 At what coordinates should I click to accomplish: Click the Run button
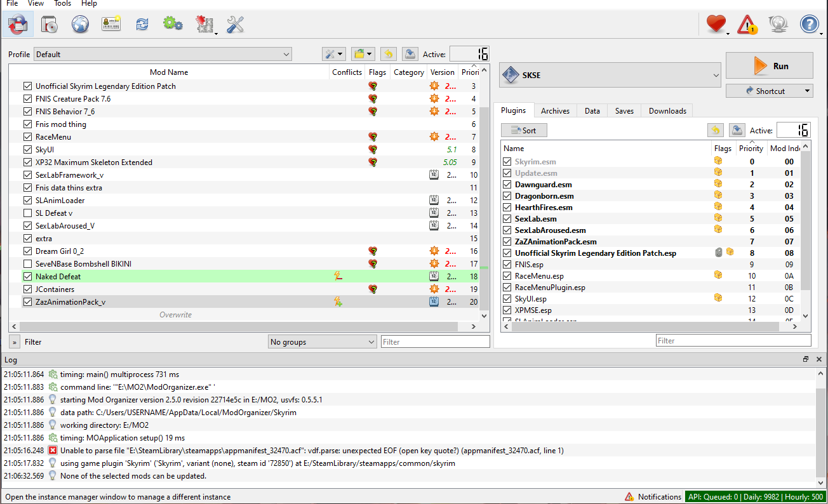[x=770, y=66]
